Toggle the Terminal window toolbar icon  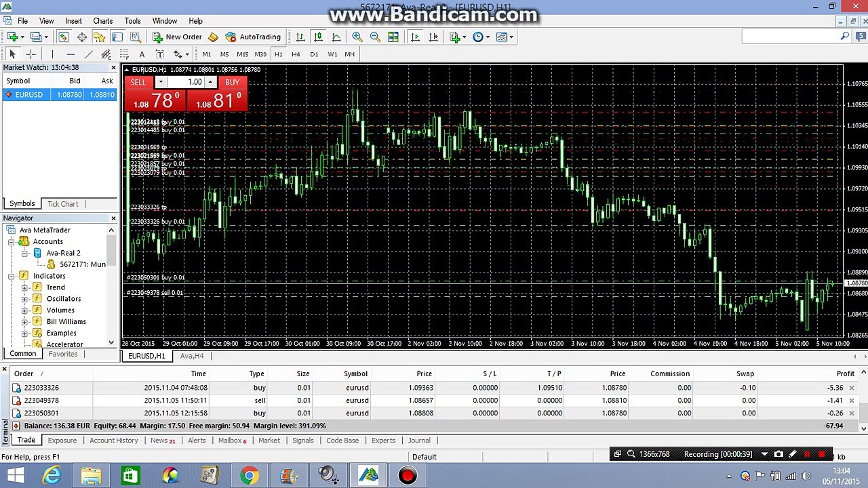point(117,37)
